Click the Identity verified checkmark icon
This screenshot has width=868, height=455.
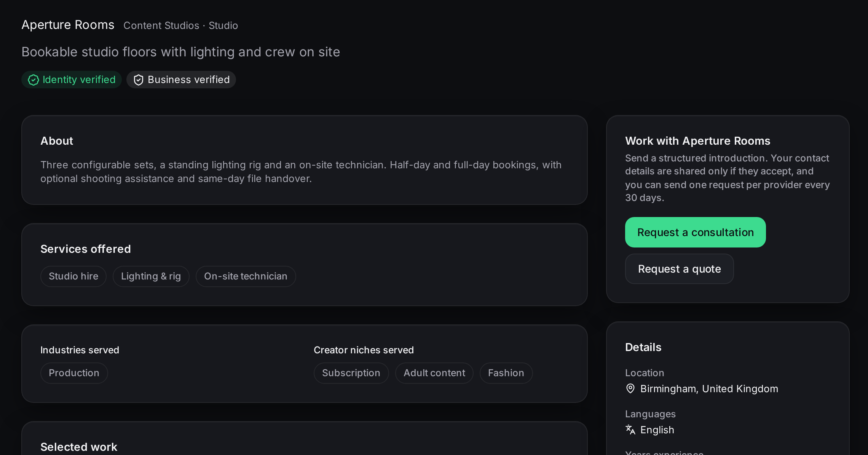34,80
